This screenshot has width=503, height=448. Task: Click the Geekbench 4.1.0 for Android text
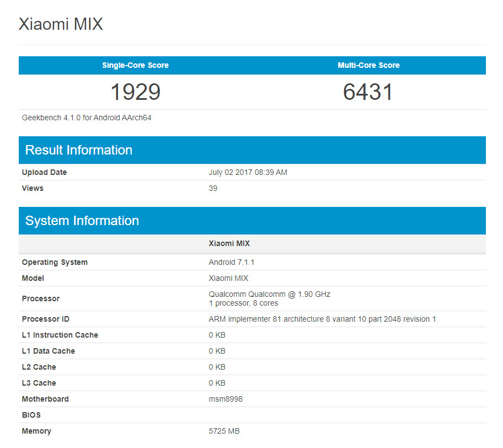tap(87, 118)
